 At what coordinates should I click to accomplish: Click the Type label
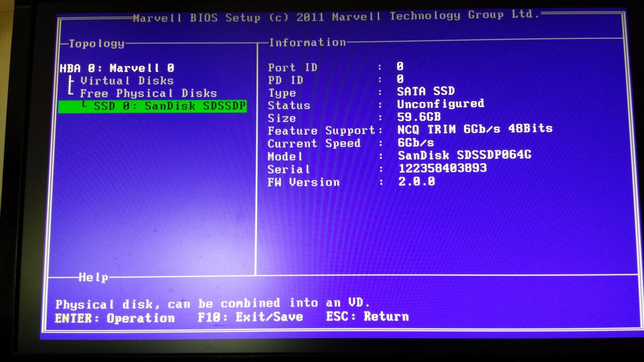[282, 93]
